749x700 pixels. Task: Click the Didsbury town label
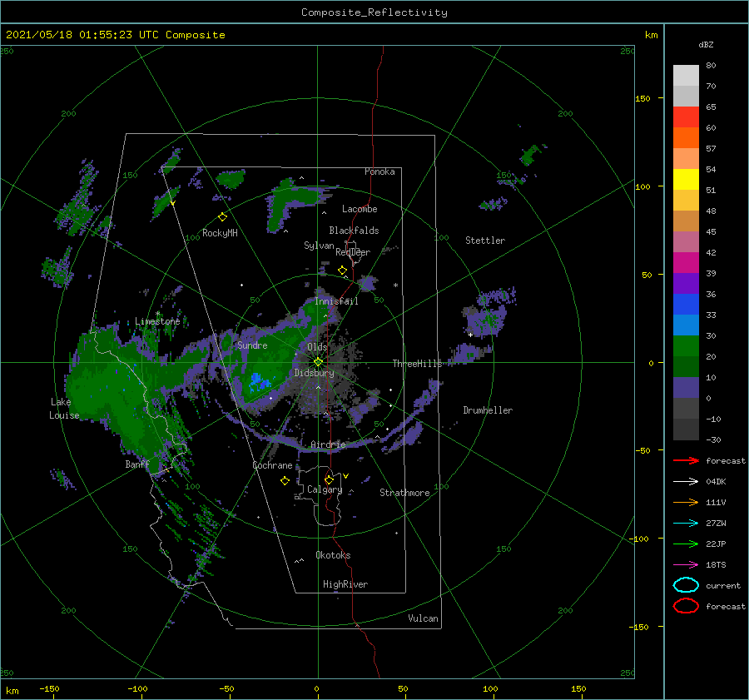(314, 373)
